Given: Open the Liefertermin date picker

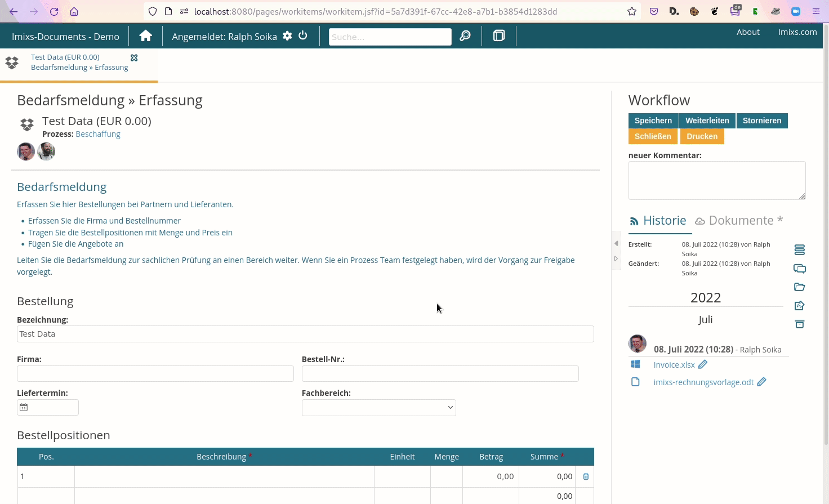Looking at the screenshot, I should (x=24, y=407).
